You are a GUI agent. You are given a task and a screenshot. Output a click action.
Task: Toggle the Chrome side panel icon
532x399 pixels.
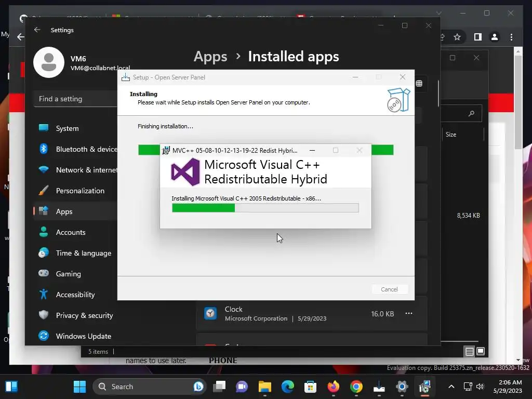click(478, 37)
